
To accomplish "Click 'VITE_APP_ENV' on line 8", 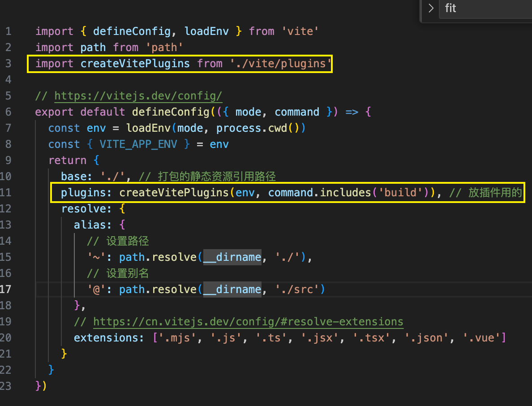I will (x=138, y=144).
